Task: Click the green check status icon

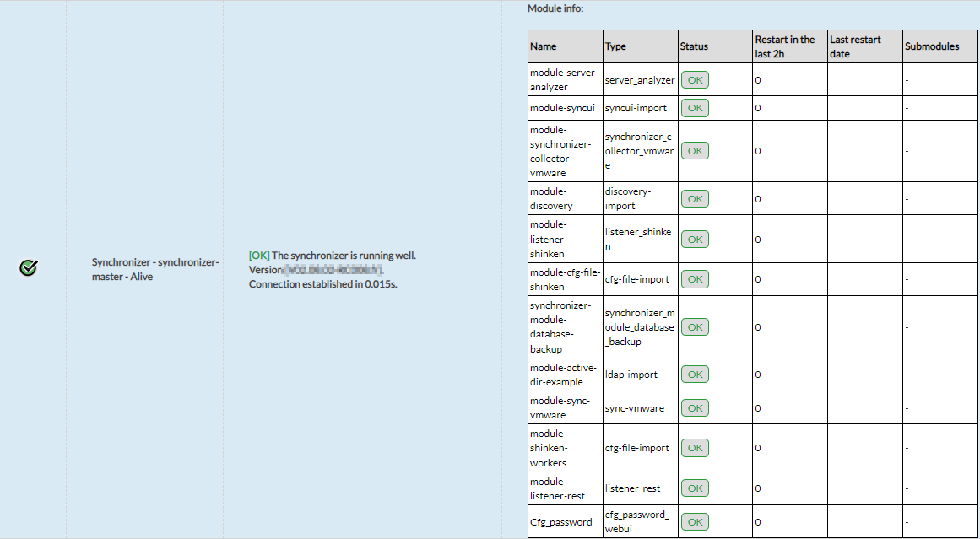Action: [28, 268]
